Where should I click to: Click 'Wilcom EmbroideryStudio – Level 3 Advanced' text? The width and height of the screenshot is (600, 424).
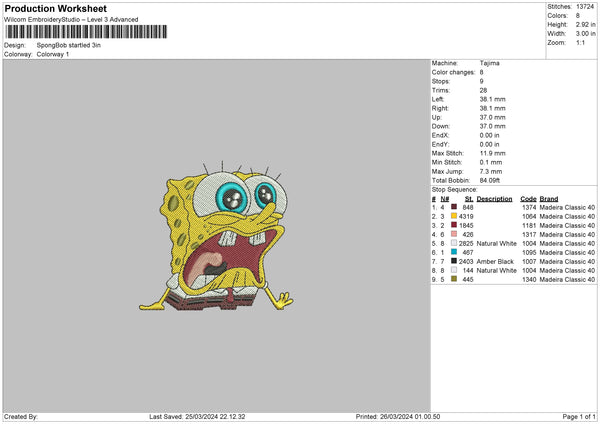click(71, 20)
